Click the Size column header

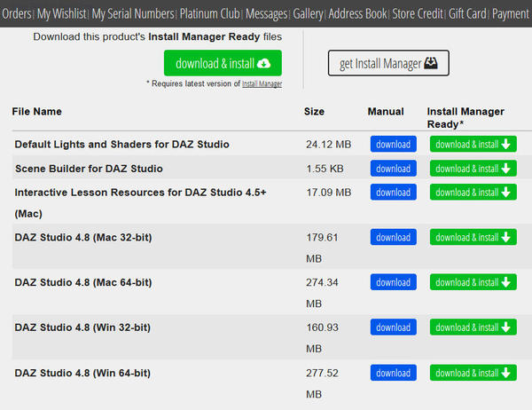tap(314, 112)
